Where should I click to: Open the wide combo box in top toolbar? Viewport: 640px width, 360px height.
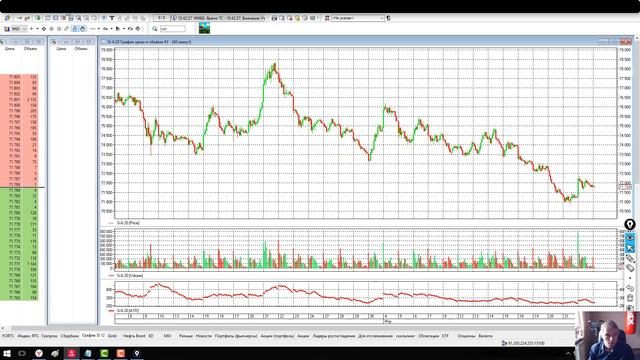click(x=358, y=18)
